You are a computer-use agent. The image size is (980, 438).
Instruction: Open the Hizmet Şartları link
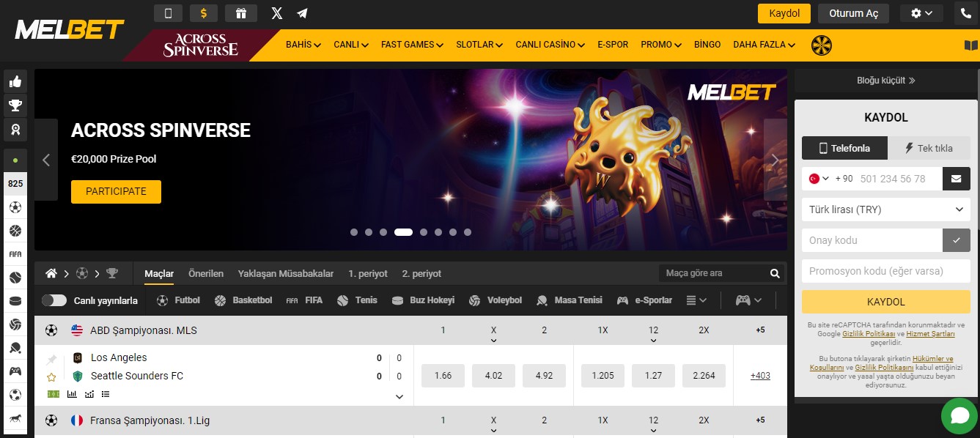930,334
